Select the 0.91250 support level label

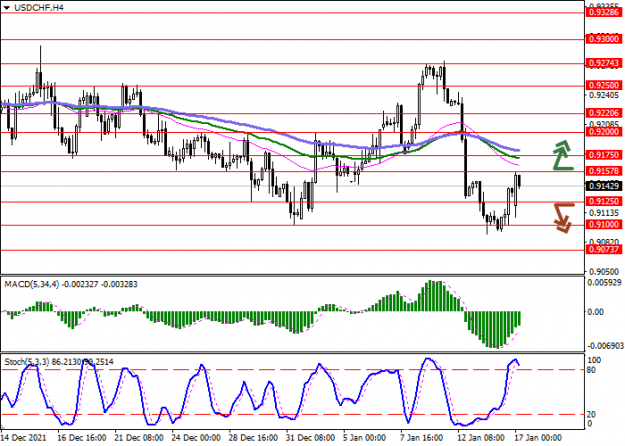click(x=604, y=201)
